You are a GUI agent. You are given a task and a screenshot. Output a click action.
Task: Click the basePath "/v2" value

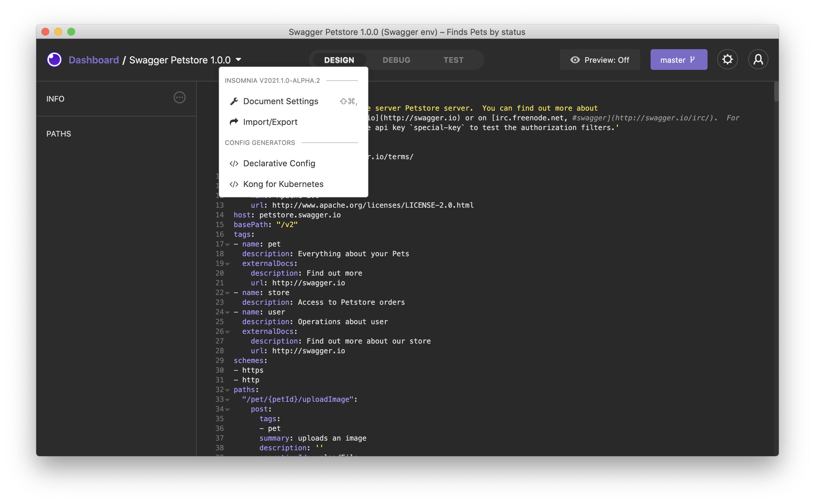point(287,225)
